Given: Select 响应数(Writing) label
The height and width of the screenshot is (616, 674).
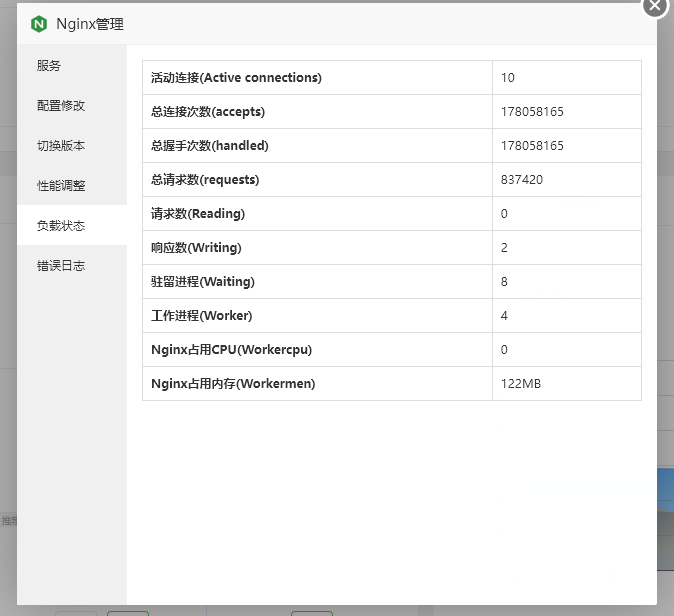Looking at the screenshot, I should (x=196, y=248).
